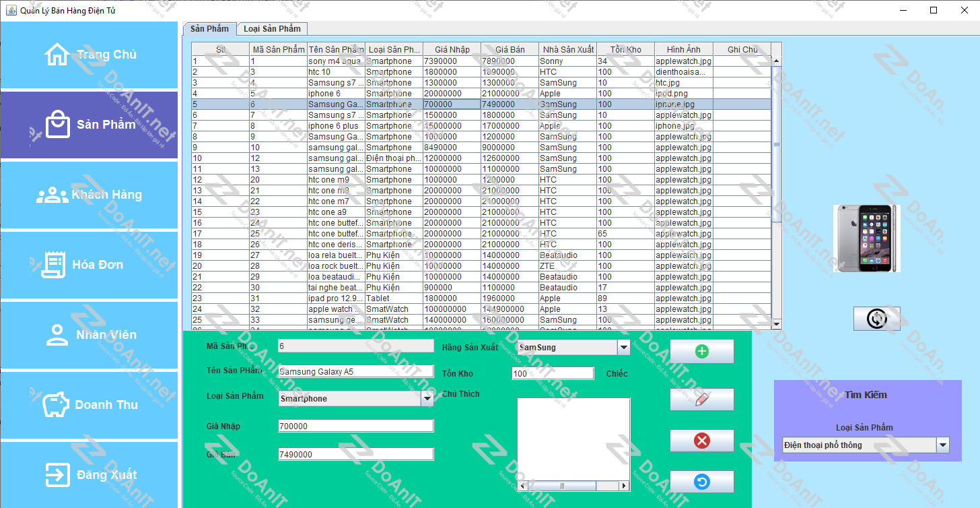Select the iphone 6 plus row
Viewport: 980px width, 508px height.
481,126
